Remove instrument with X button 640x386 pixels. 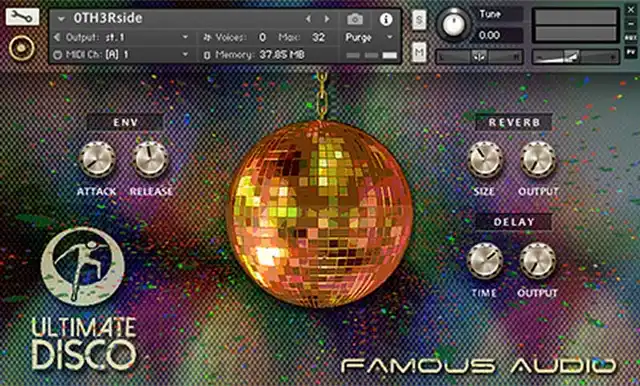click(x=631, y=10)
